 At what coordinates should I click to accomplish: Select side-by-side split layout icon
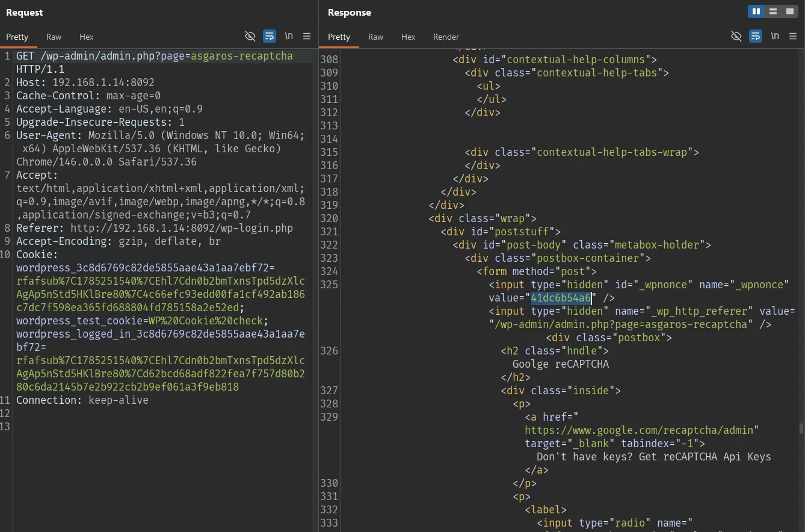(756, 11)
